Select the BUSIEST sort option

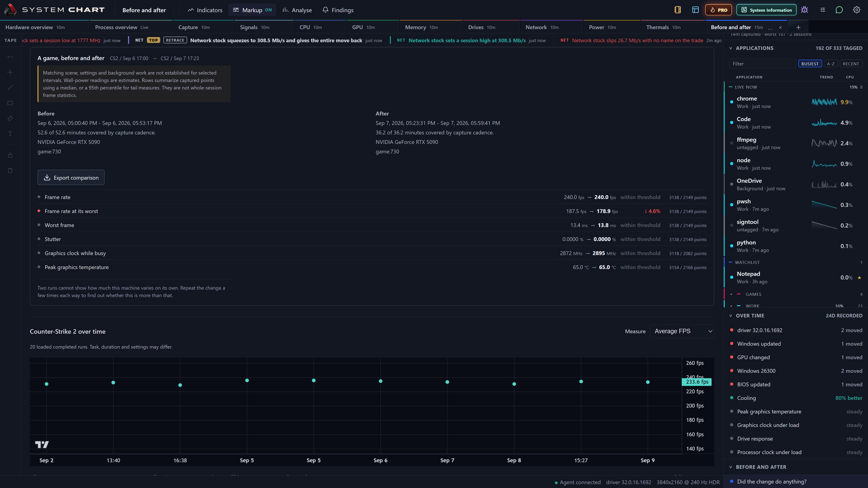(x=810, y=64)
